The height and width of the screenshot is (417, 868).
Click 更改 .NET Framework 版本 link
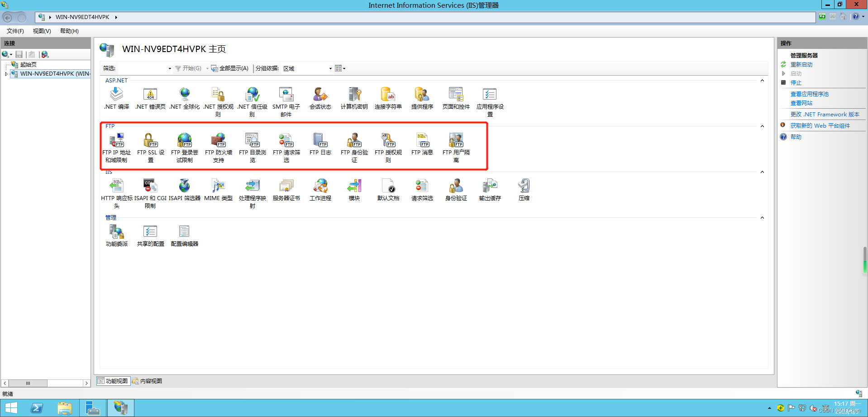[x=825, y=115]
